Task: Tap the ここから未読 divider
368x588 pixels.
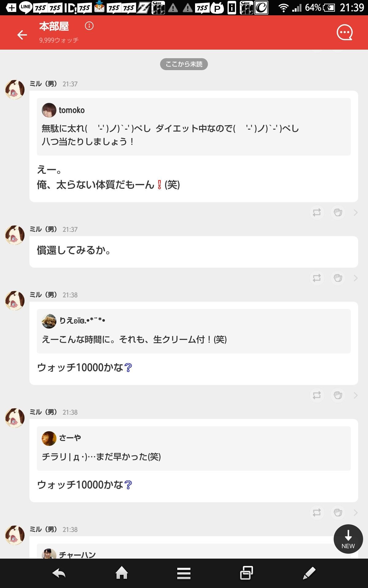Action: coord(184,64)
